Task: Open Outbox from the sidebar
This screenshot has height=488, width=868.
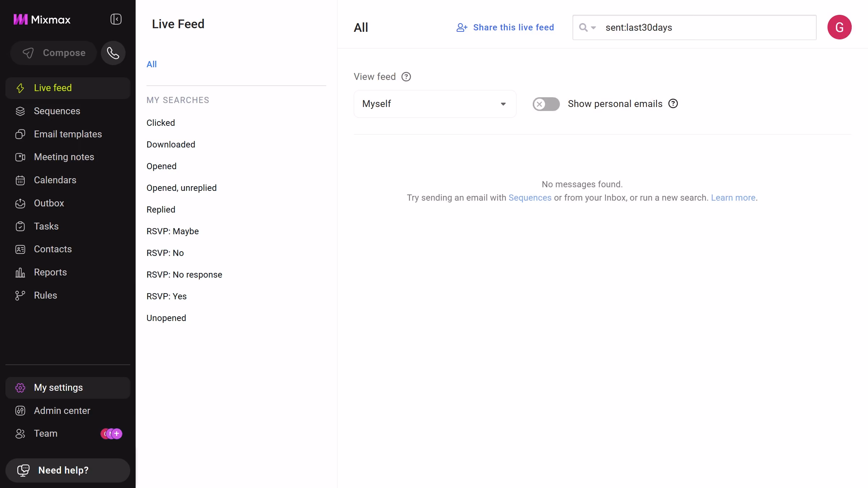Action: [68, 204]
